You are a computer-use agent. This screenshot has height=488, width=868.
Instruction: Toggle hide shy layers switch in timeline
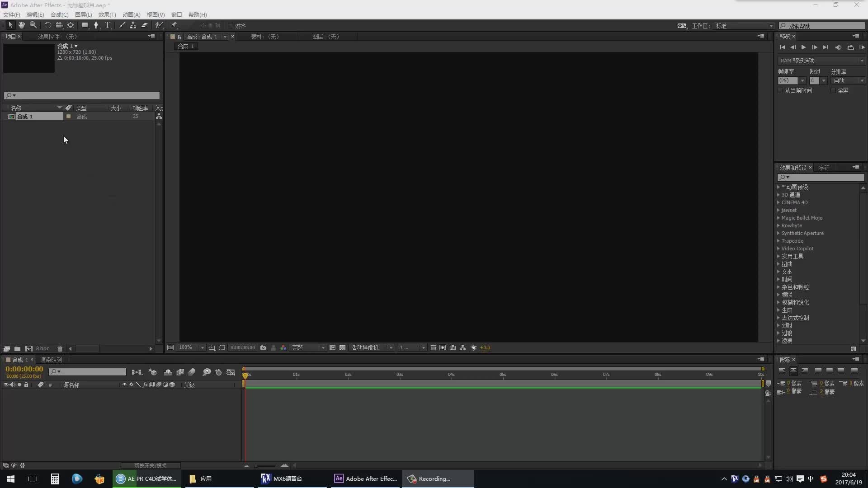168,372
